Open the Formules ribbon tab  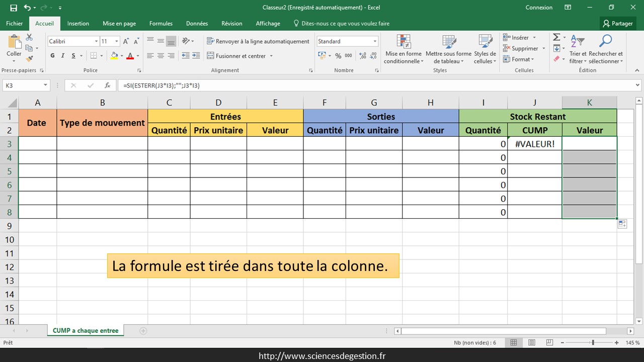[160, 24]
